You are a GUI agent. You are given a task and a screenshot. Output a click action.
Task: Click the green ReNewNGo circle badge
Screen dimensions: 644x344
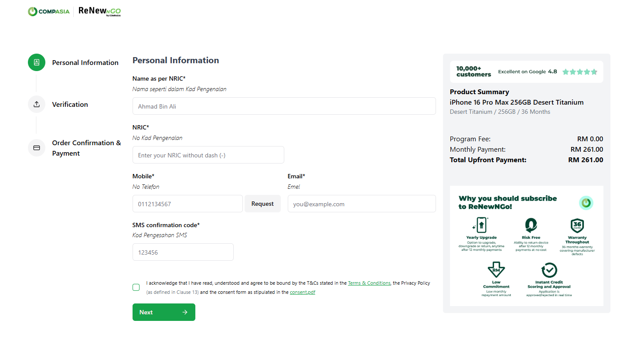click(x=586, y=203)
